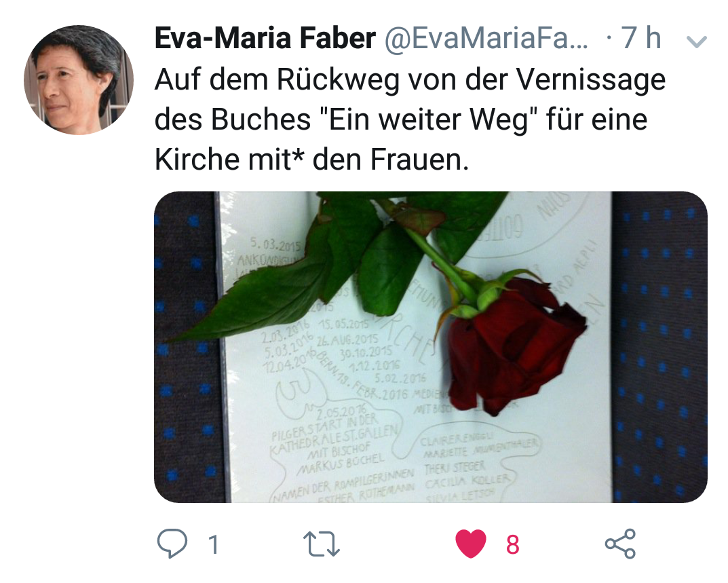The height and width of the screenshot is (583, 728).
Task: Click the text 'Kirche mit* den Frauen.'
Action: [x=311, y=159]
